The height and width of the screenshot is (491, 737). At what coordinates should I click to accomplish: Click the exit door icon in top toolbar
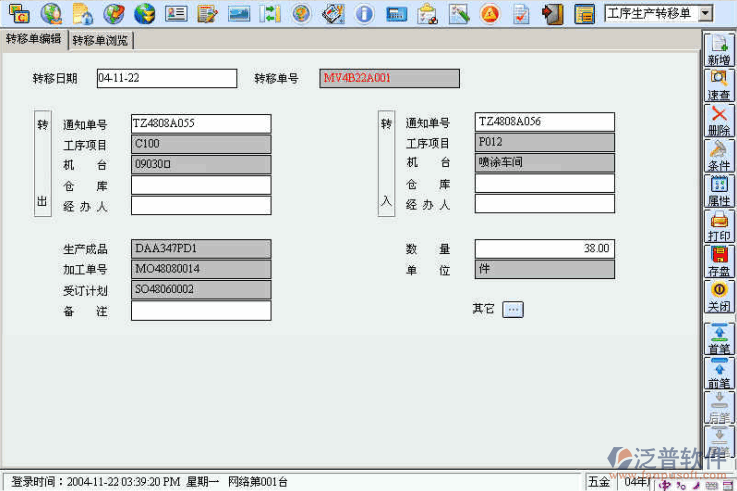(x=552, y=13)
